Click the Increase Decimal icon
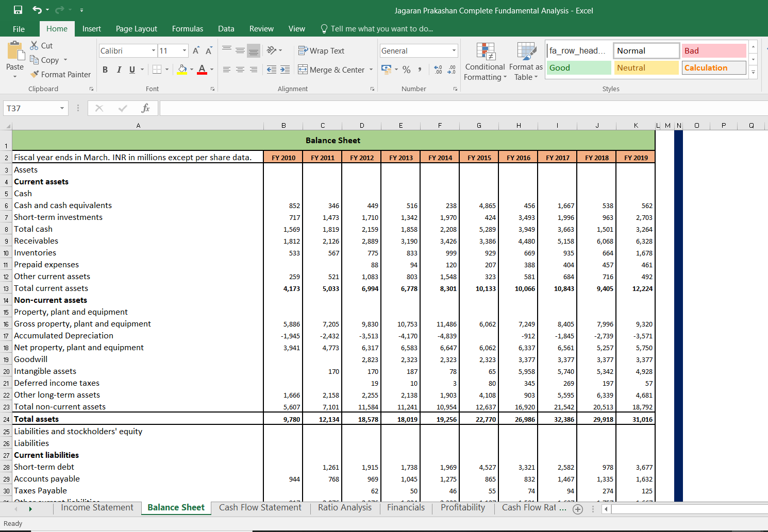 (438, 70)
